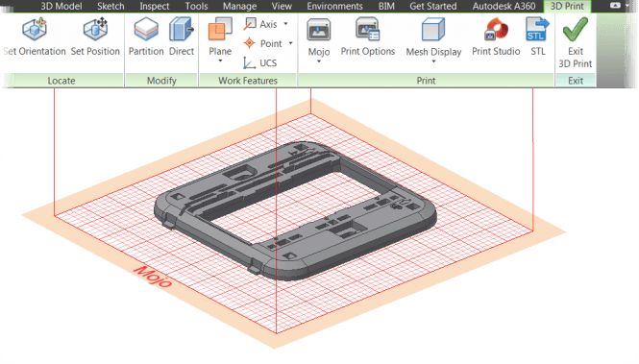Open the Point dropdown arrow

point(290,43)
